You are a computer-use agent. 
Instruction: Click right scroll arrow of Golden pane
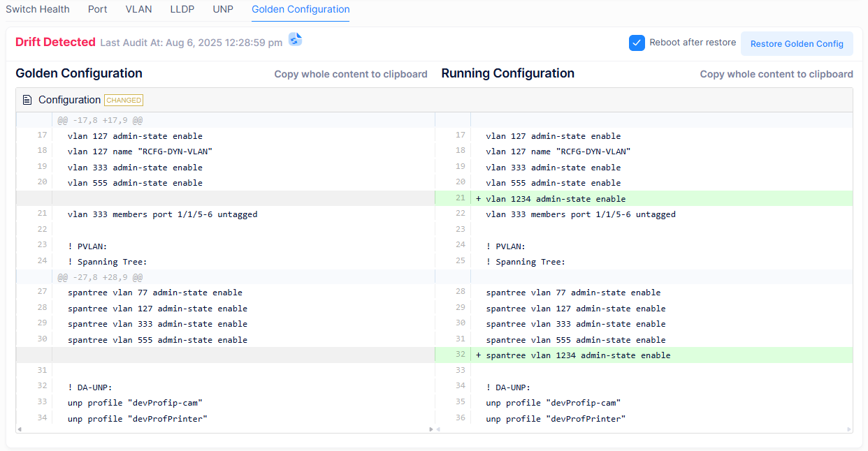click(x=431, y=429)
